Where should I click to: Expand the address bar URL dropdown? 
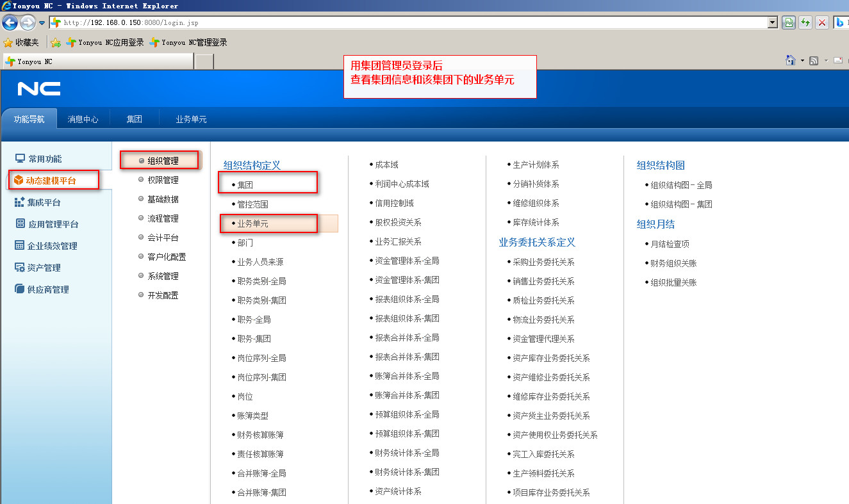point(773,22)
